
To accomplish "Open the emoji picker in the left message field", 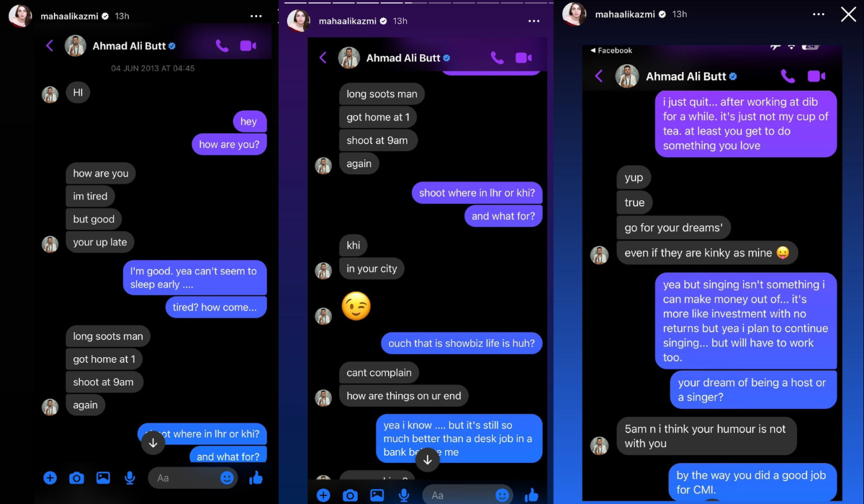I will click(x=227, y=477).
